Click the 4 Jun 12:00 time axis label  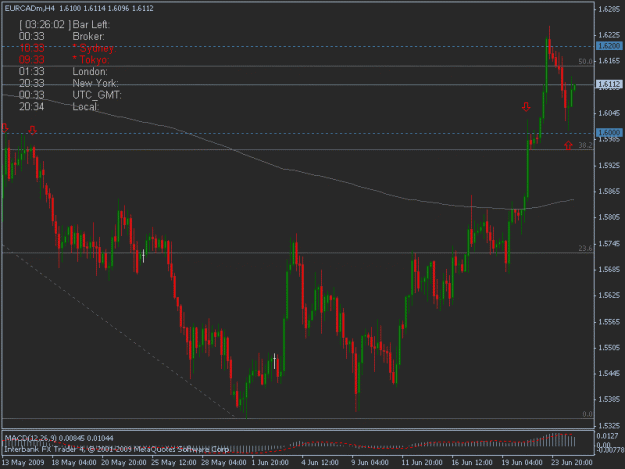coord(320,463)
